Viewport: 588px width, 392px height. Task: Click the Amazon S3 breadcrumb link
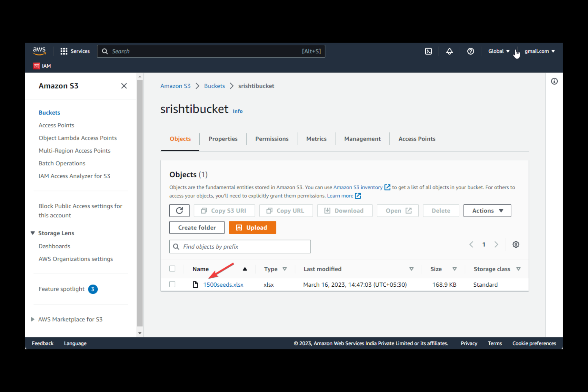pyautogui.click(x=175, y=86)
